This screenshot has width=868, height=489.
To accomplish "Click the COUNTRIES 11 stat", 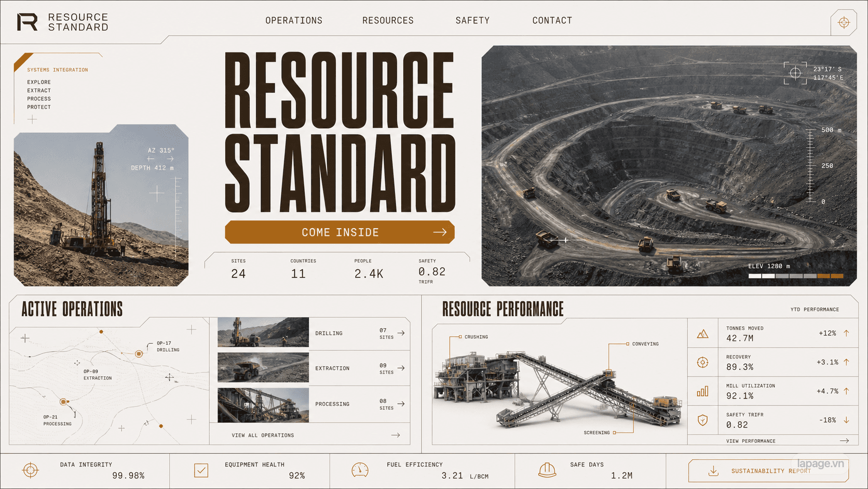I will (x=303, y=270).
